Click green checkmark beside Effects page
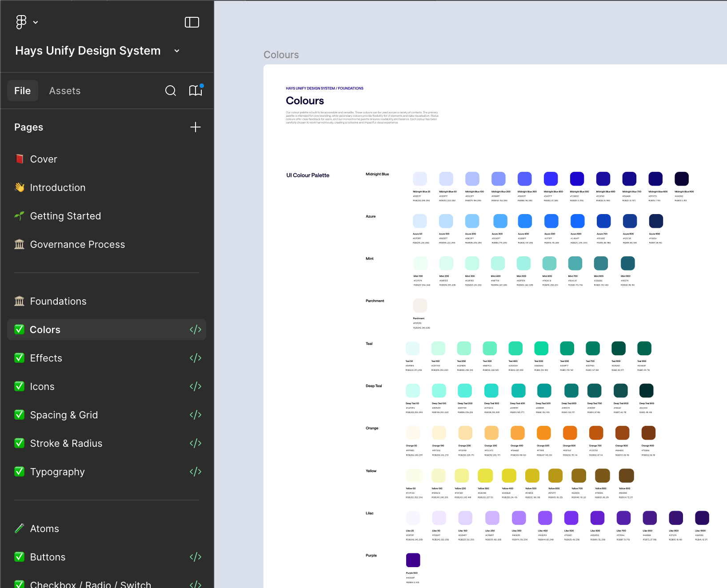Image resolution: width=727 pixels, height=588 pixels. tap(20, 358)
